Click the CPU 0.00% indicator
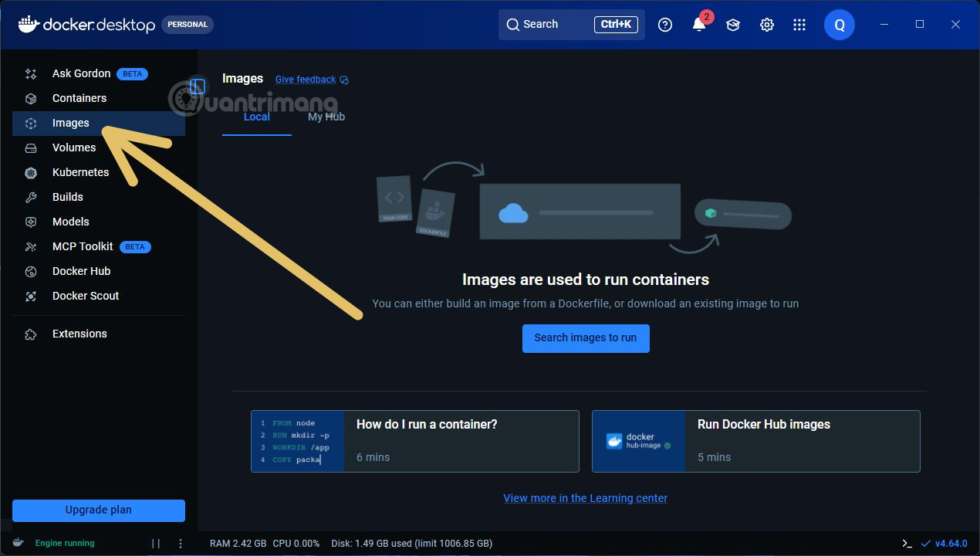Viewport: 980px width, 556px height. [x=296, y=544]
